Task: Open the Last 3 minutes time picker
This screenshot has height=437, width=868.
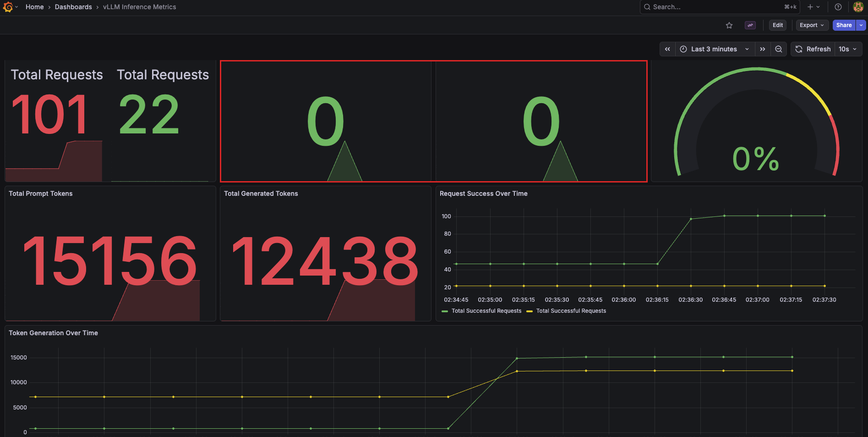Action: (715, 49)
